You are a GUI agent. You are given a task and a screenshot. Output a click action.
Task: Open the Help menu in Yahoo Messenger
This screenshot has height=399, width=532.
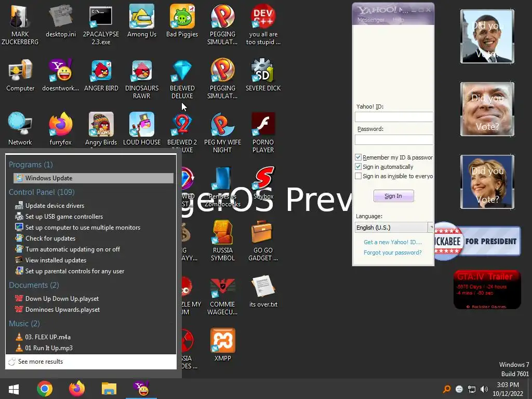pyautogui.click(x=398, y=20)
